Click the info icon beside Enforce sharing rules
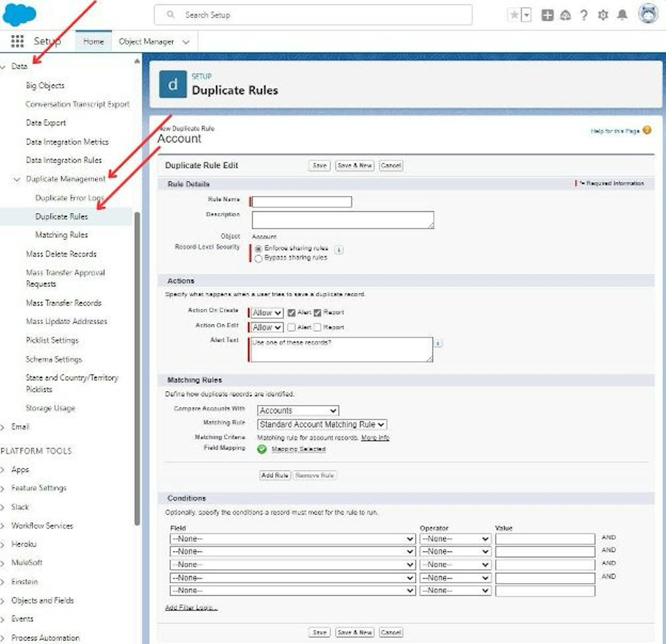Image resolution: width=666 pixels, height=644 pixels. coord(339,250)
